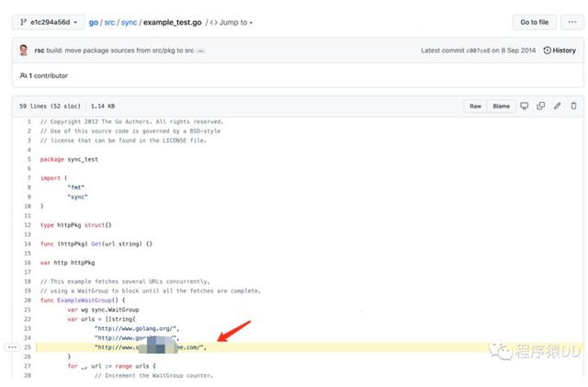Select line number 14

pos(28,244)
